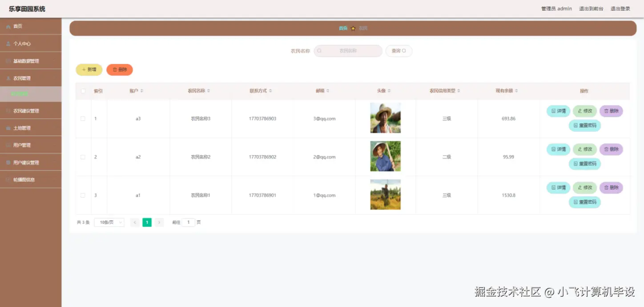Sort the 联系方式 column via sort arrows

click(x=270, y=91)
